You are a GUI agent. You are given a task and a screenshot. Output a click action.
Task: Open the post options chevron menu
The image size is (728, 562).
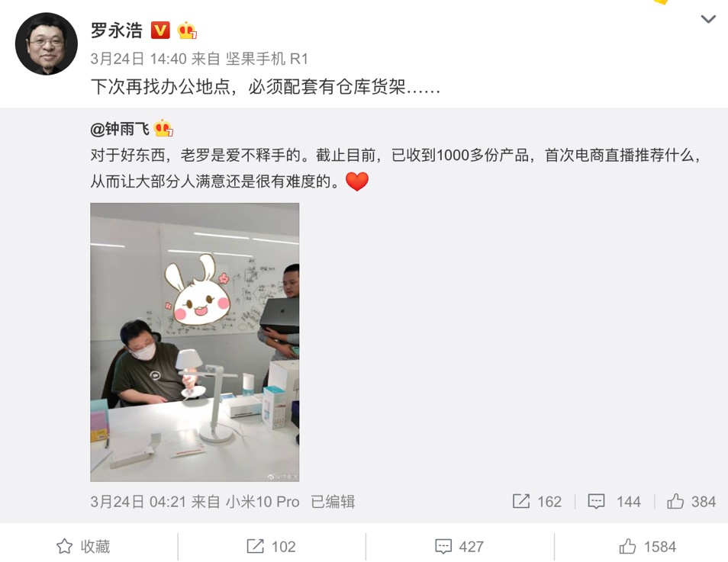click(x=708, y=19)
